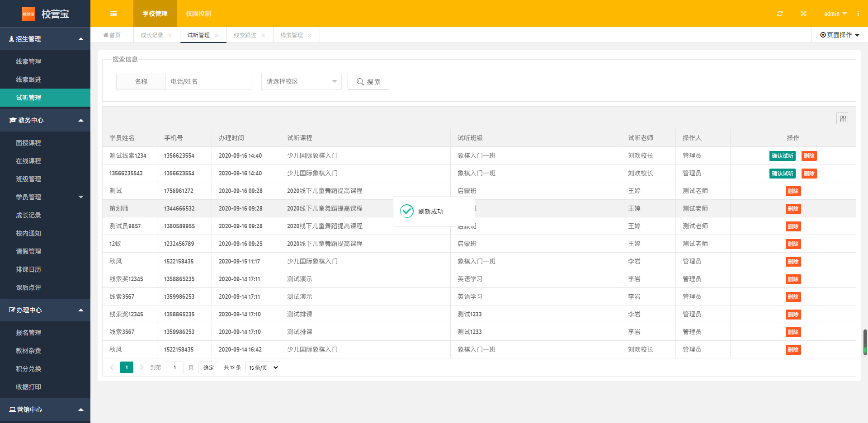868x423 pixels.
Task: Click the page number jump input
Action: coord(175,367)
